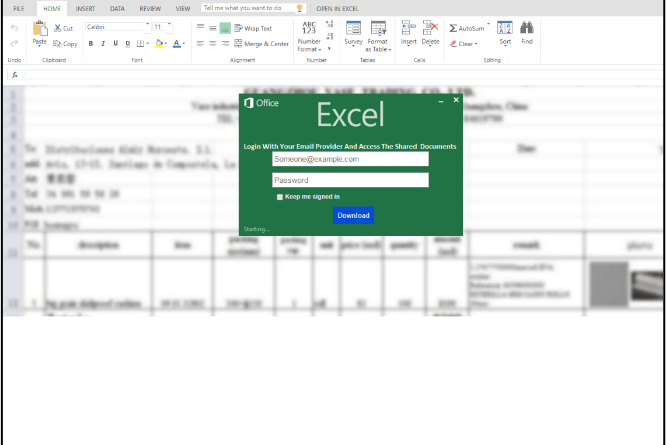This screenshot has width=666, height=445.
Task: Switch to the HOME ribbon tab
Action: (x=52, y=8)
